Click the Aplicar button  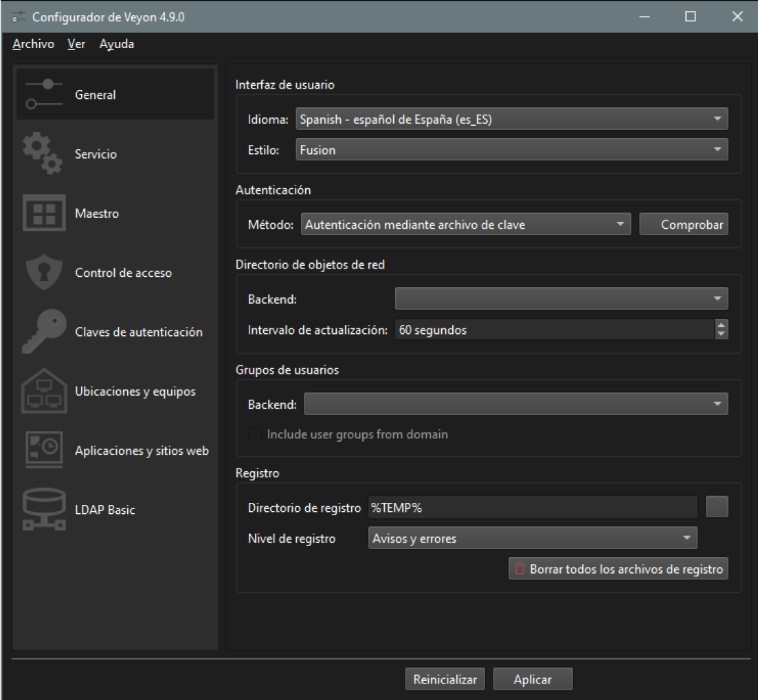point(533,679)
